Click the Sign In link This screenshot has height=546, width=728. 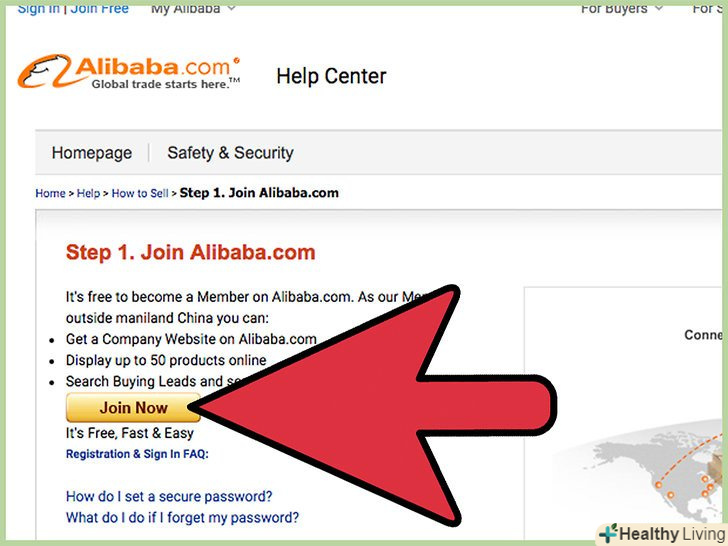click(39, 8)
